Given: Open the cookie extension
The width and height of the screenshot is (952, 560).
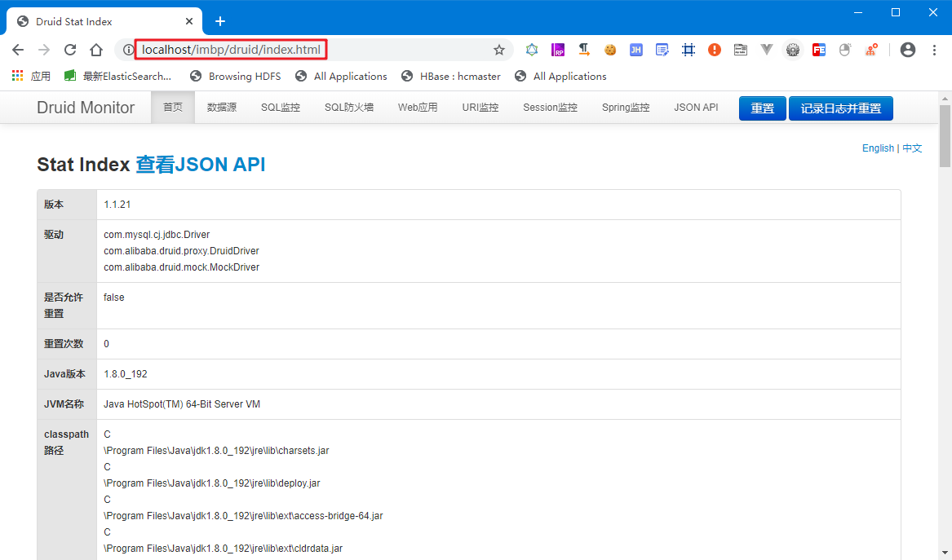Looking at the screenshot, I should 610,50.
